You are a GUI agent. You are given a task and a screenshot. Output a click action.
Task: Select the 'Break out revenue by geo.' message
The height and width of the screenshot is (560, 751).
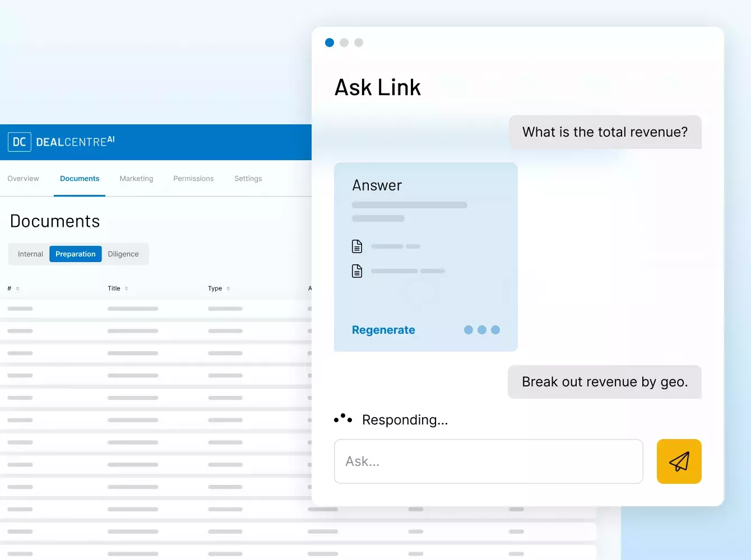click(x=604, y=382)
